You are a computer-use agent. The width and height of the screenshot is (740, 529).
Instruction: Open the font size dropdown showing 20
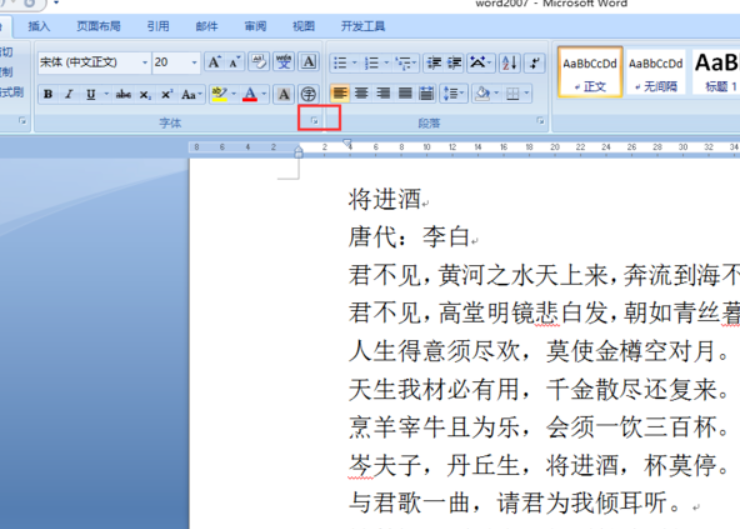(x=194, y=63)
